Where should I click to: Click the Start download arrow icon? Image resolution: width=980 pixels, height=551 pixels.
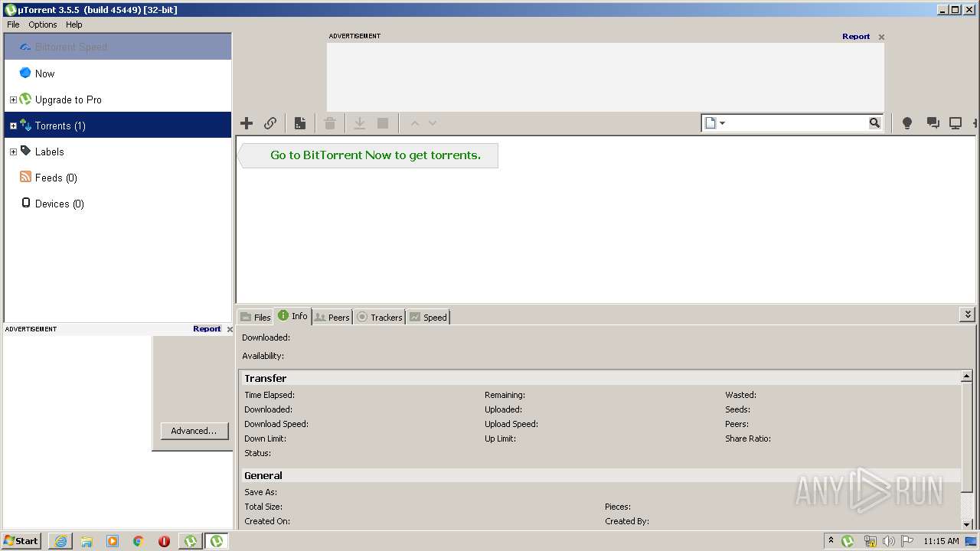(x=359, y=123)
